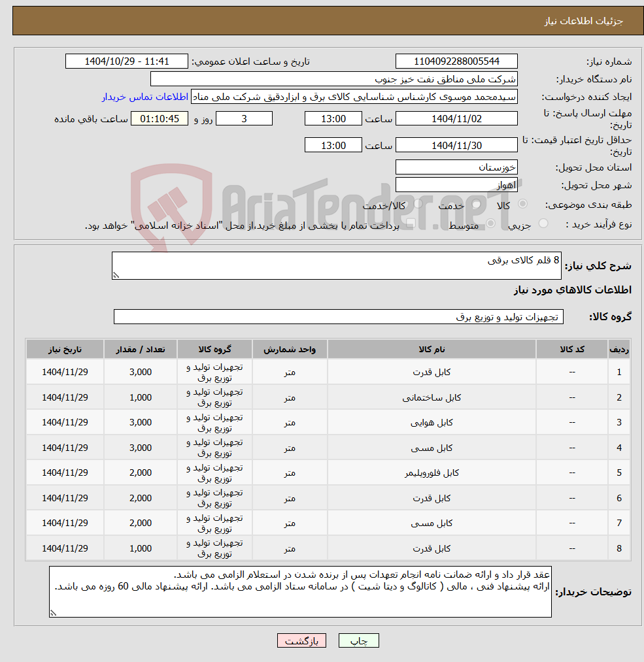The width and height of the screenshot is (644, 662).
Task: Click the resize handle of buyer notes box
Action: (53, 614)
